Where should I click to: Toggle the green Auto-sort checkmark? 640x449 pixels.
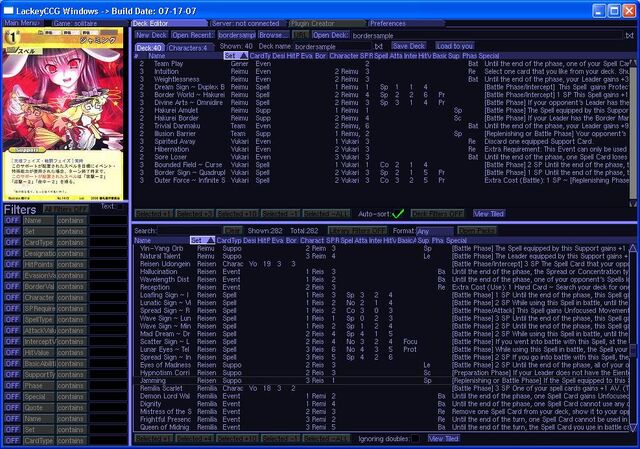pos(398,213)
